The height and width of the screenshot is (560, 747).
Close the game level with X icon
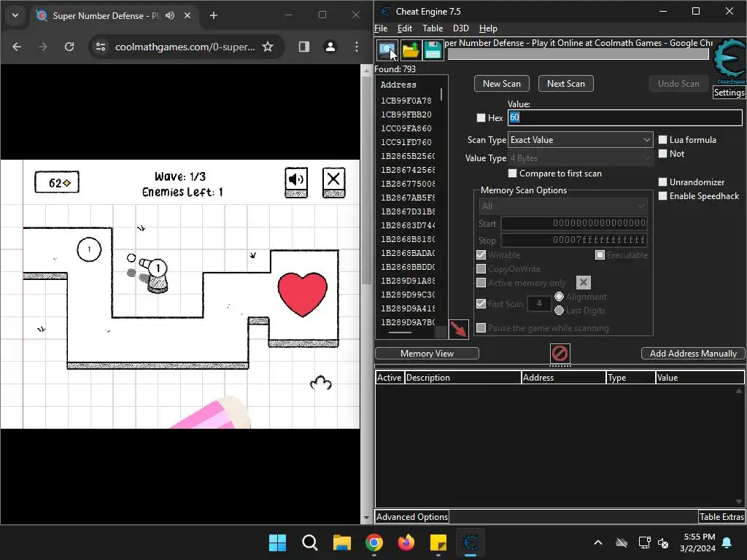pos(333,182)
